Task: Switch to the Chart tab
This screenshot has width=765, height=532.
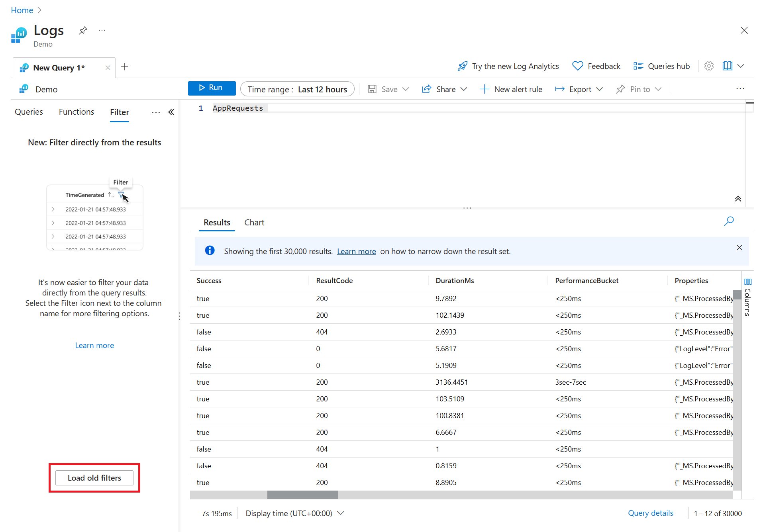Action: (254, 222)
